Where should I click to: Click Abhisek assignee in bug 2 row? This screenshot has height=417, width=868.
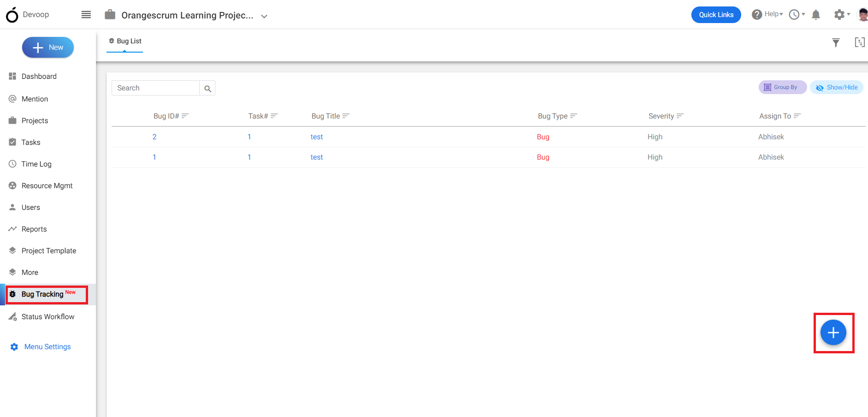tap(771, 137)
